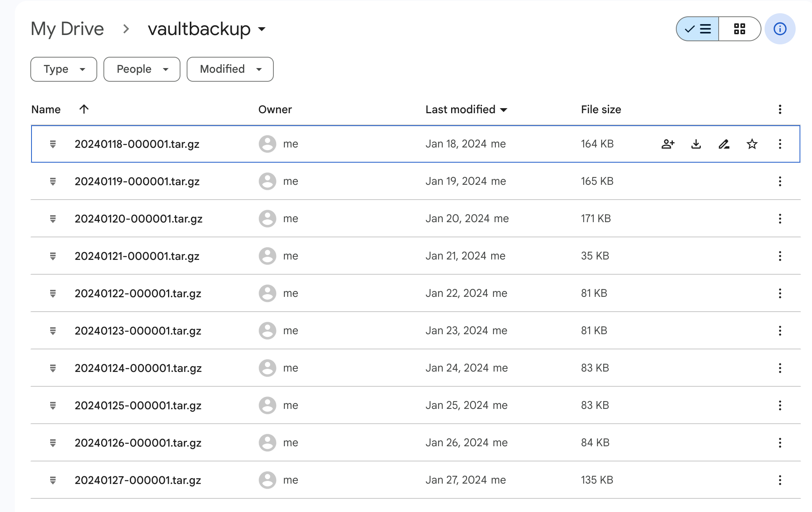
Task: Click rename pencil icon on first row
Action: coord(724,144)
